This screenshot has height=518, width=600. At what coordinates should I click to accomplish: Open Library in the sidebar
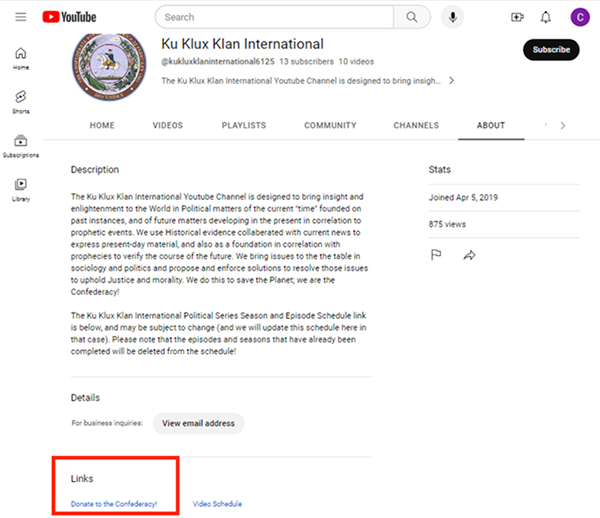pyautogui.click(x=20, y=189)
